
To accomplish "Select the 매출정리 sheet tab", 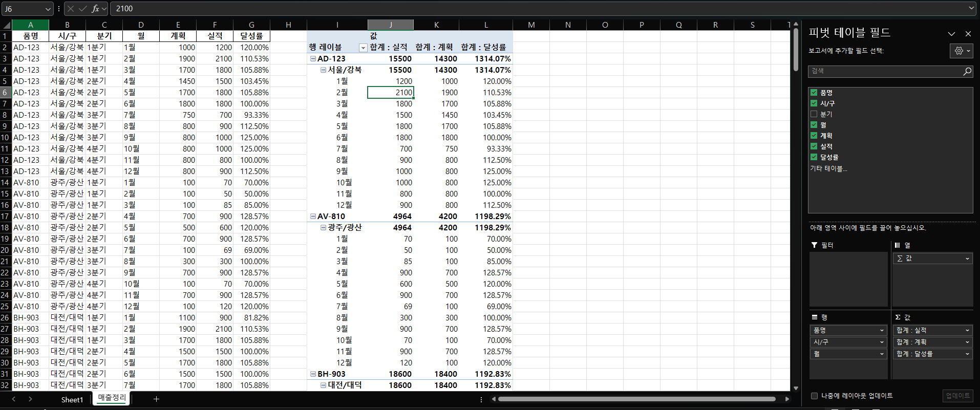I will pyautogui.click(x=112, y=398).
